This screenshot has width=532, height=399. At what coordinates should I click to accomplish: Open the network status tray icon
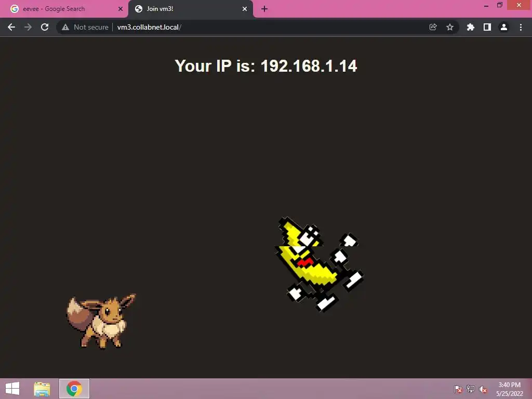(471, 389)
